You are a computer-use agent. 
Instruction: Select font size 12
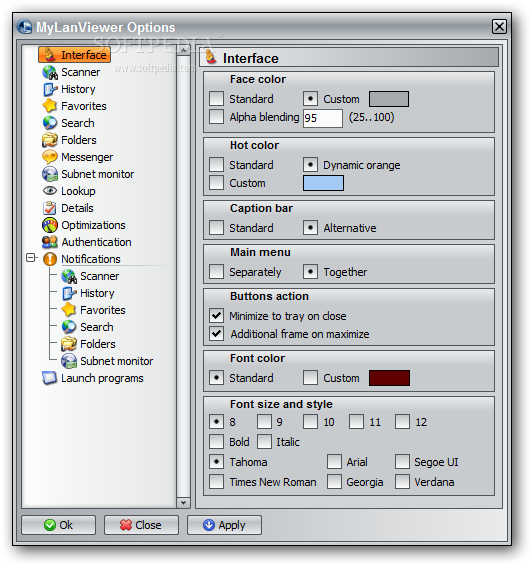click(402, 422)
